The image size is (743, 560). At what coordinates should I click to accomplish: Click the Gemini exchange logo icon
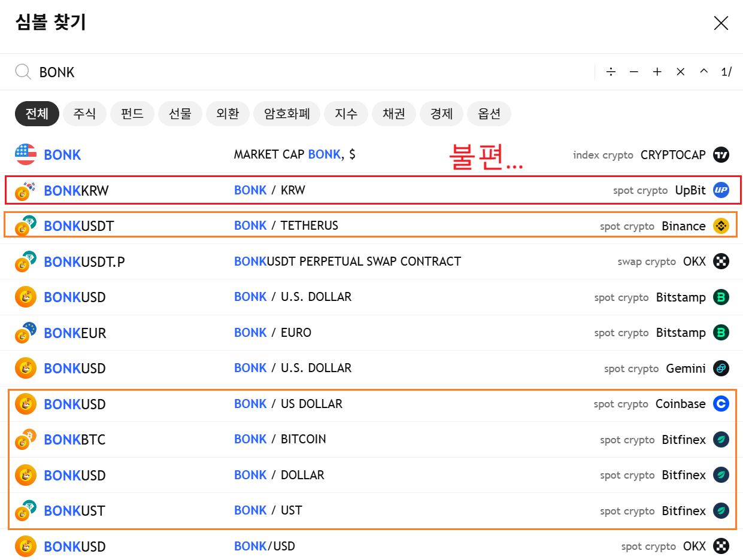(721, 369)
